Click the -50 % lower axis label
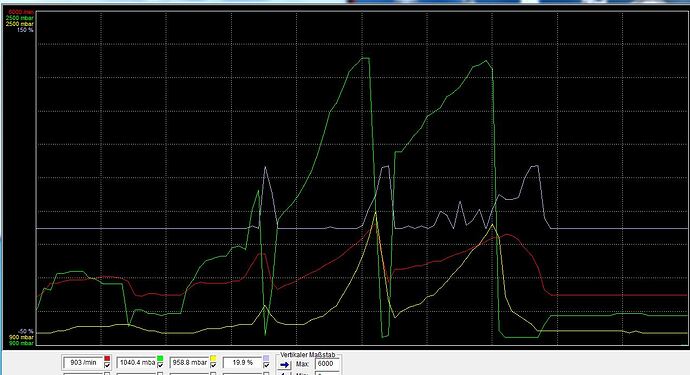 [26, 331]
